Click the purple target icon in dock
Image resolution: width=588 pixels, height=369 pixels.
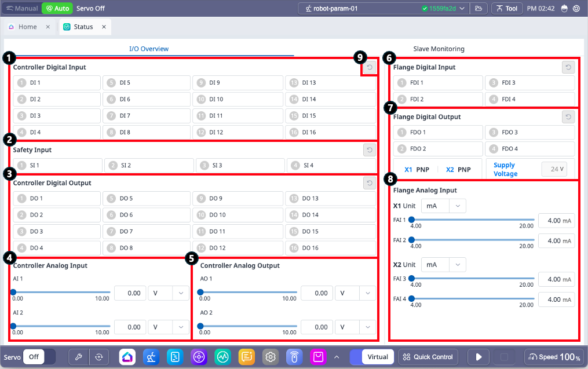(199, 357)
